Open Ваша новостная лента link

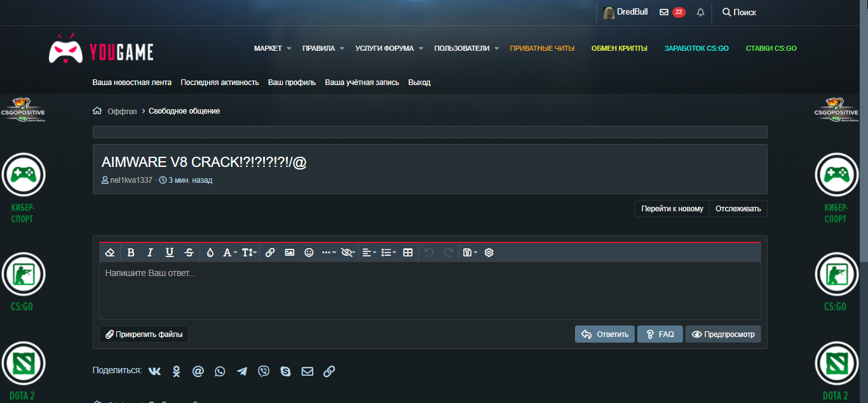132,83
